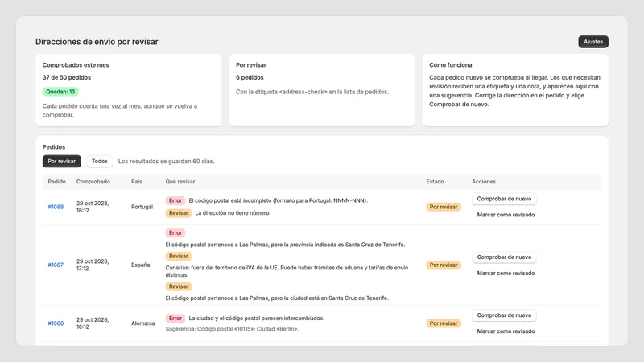The image size is (644, 362).
Task: Click the 6 pedidos count text
Action: pos(250,77)
